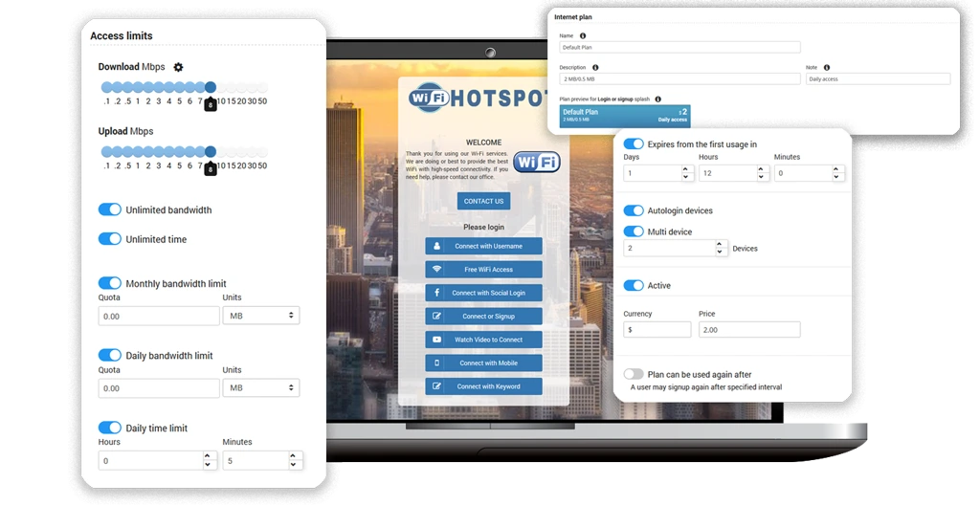
Task: Click Monthly bandwidth Quota input field
Action: [x=159, y=316]
